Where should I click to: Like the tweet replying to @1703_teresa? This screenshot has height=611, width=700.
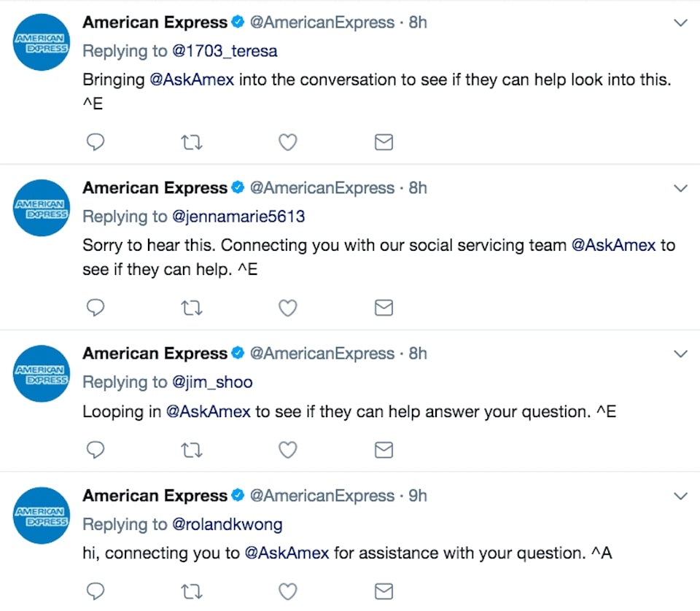coord(287,142)
